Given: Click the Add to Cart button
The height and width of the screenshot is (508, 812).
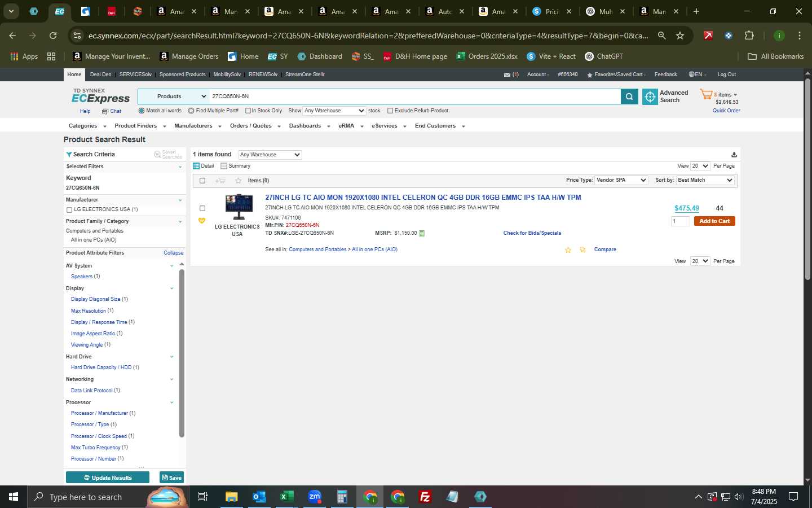Looking at the screenshot, I should pos(714,221).
